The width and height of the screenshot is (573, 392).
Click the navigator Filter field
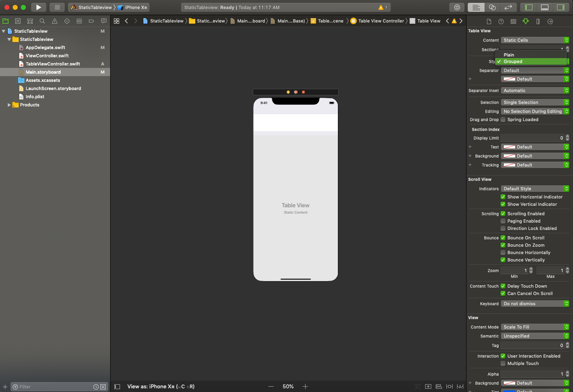(59, 387)
